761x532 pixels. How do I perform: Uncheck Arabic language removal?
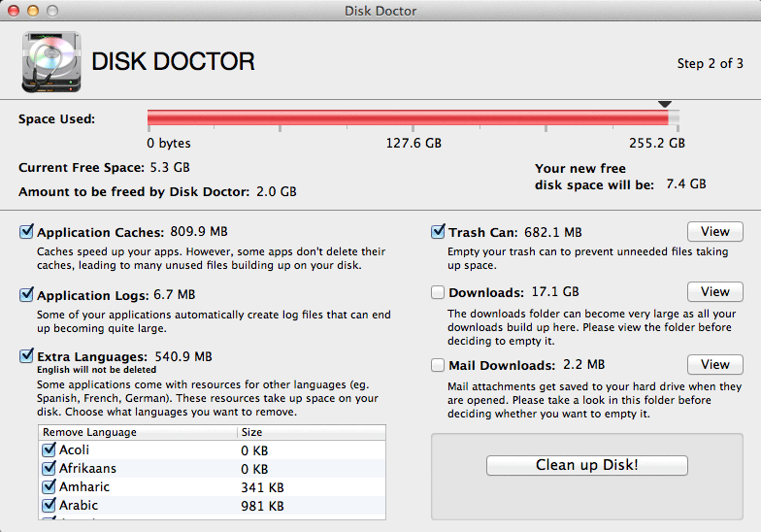click(x=49, y=505)
